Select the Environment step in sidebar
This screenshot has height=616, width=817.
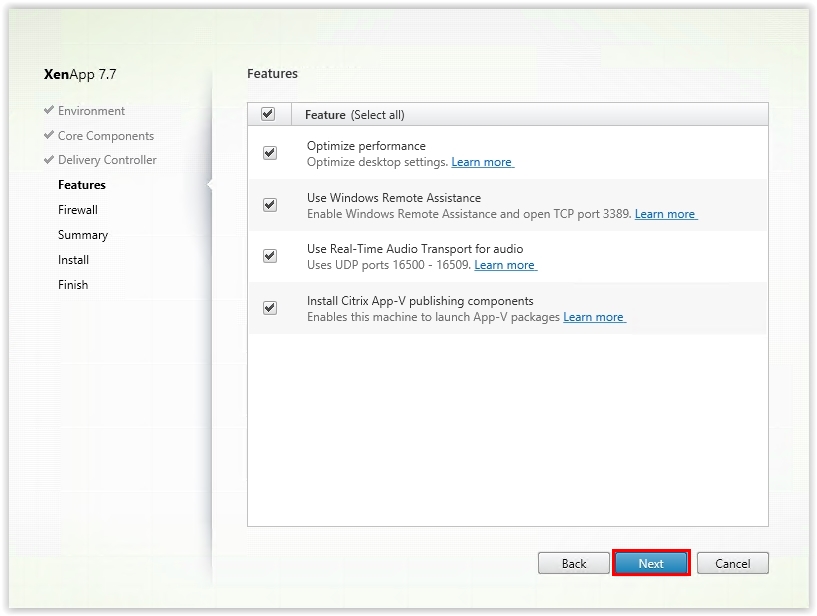[91, 111]
